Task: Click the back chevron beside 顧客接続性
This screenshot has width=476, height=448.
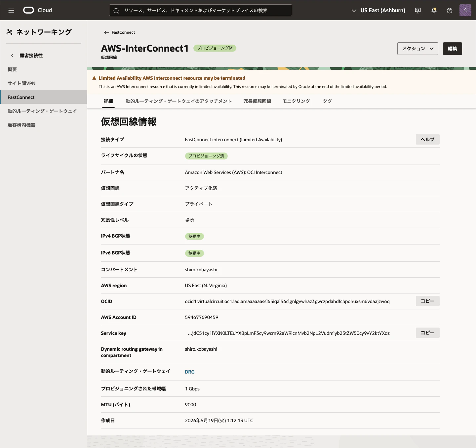Action: tap(12, 56)
